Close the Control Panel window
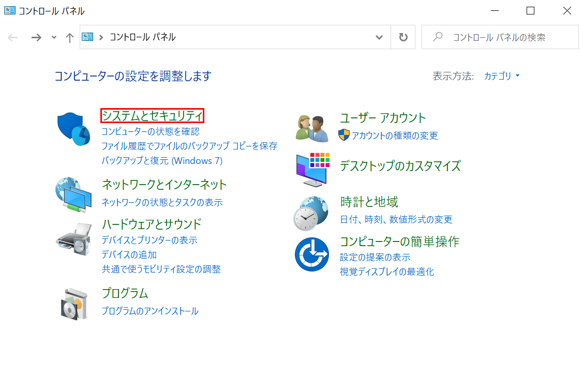The image size is (583, 392). [x=567, y=11]
